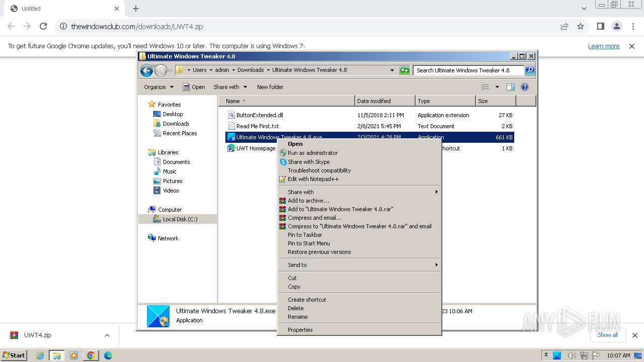Expand the Organize dropdown
644x362 pixels.
158,87
